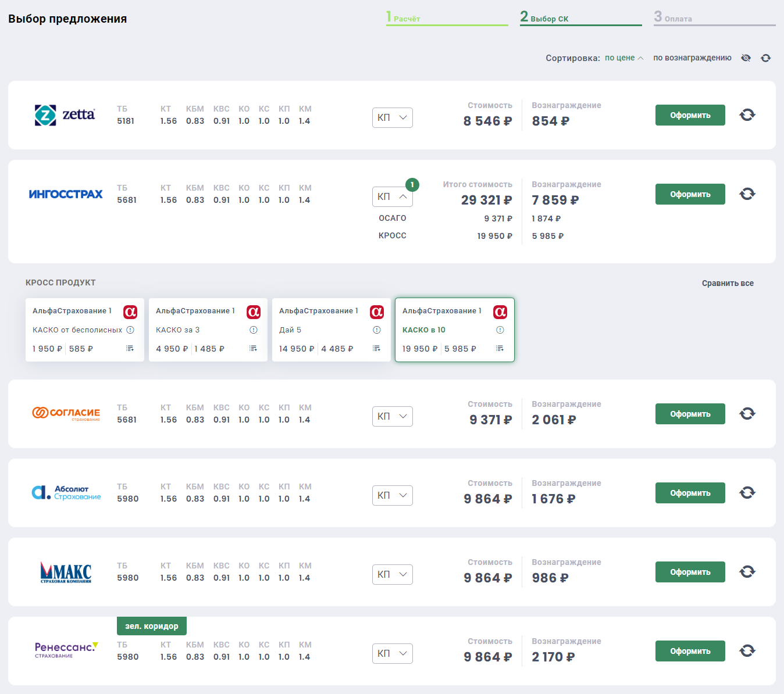Reload the Согласие offer calculation
This screenshot has height=694, width=784.
coord(747,414)
